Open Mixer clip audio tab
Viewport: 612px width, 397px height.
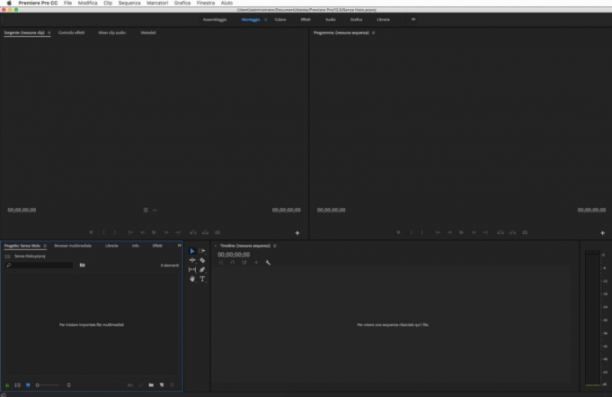tap(112, 33)
